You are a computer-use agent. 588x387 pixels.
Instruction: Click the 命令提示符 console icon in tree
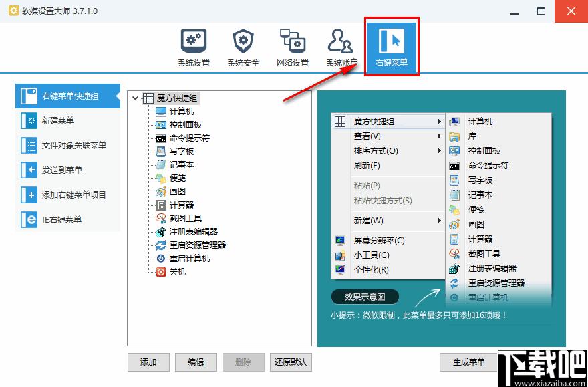pos(161,139)
